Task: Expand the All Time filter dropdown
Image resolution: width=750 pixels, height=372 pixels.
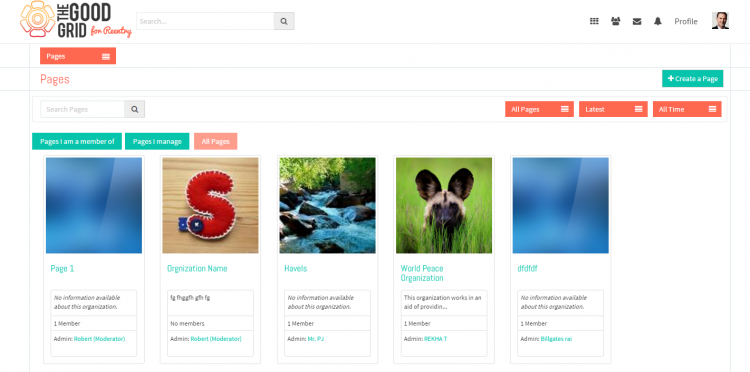Action: pyautogui.click(x=687, y=109)
